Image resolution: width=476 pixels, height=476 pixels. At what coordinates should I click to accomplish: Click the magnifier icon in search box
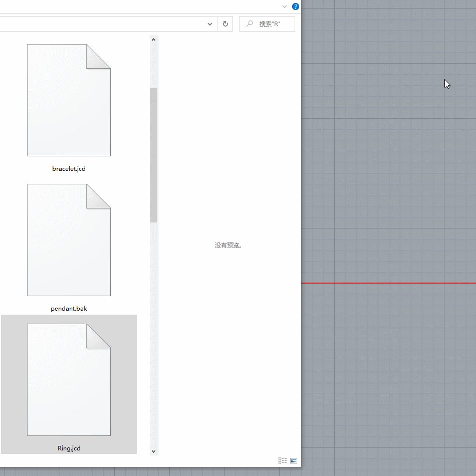(x=250, y=24)
